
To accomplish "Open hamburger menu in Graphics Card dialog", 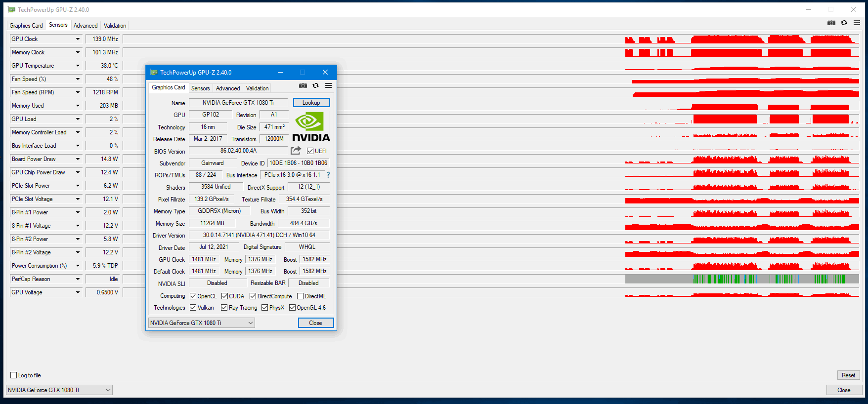I will pyautogui.click(x=328, y=85).
